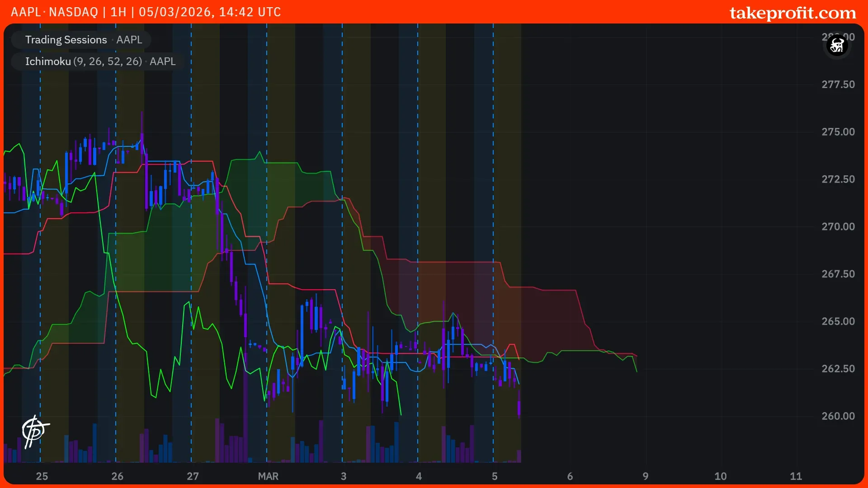
Task: Click date 9 on time axis
Action: coord(646,476)
